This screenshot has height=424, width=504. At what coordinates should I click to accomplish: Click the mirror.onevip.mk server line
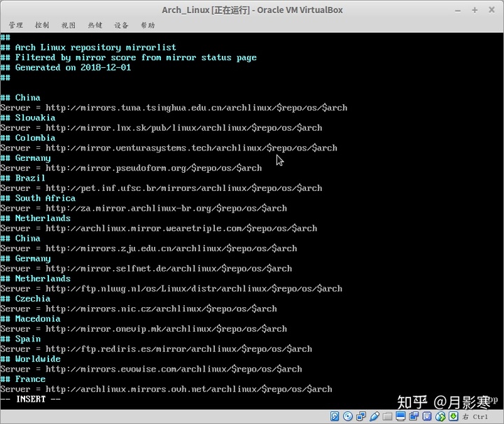(x=143, y=329)
